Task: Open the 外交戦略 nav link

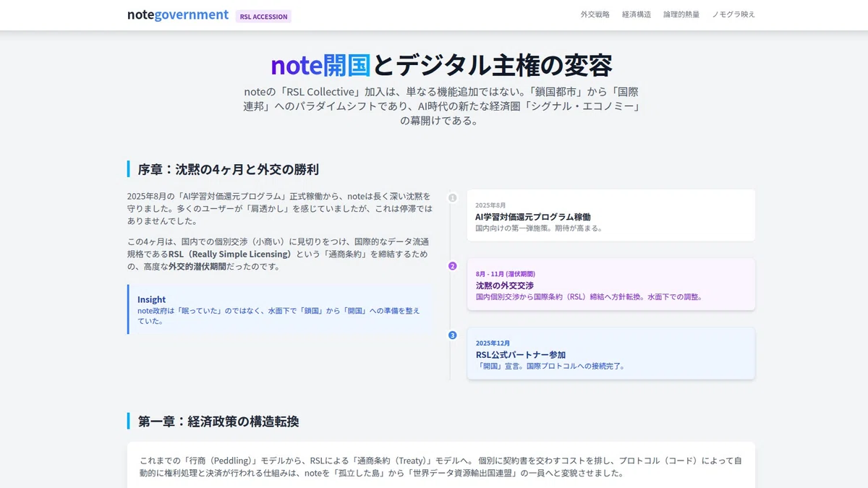Action: [x=595, y=14]
